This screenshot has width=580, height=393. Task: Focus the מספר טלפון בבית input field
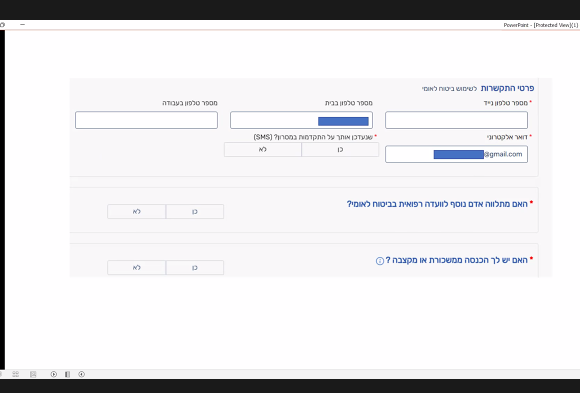point(301,120)
